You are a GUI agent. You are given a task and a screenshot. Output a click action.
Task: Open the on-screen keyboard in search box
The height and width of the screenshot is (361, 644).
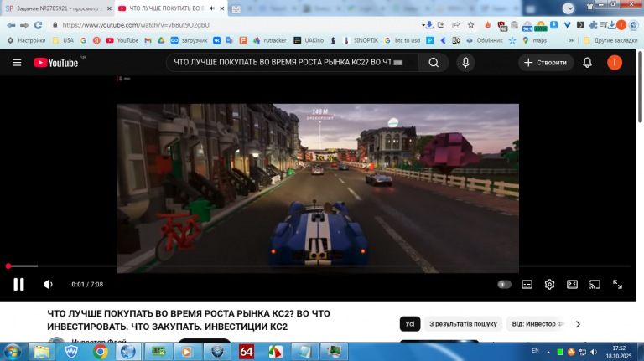coord(398,63)
